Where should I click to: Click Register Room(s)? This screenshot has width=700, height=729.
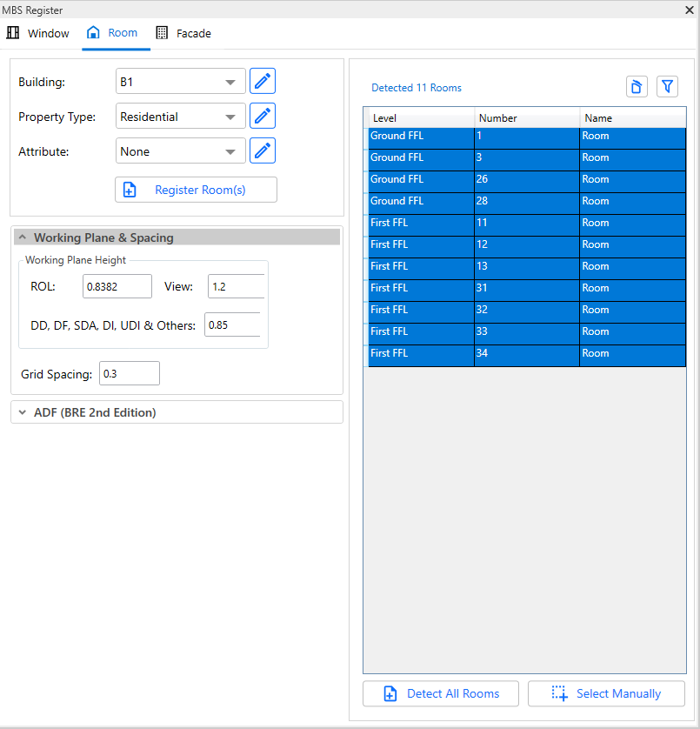[196, 189]
